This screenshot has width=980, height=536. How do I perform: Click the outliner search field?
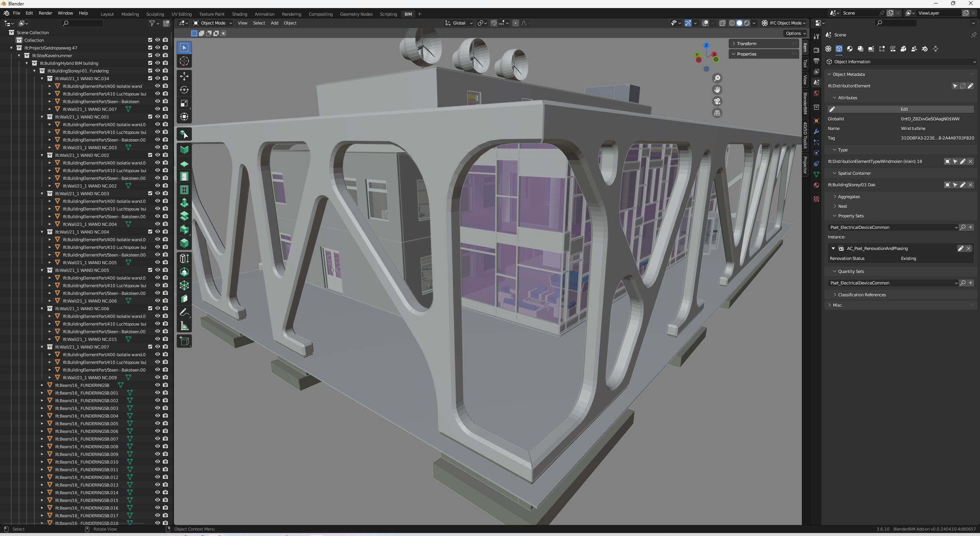pos(82,23)
